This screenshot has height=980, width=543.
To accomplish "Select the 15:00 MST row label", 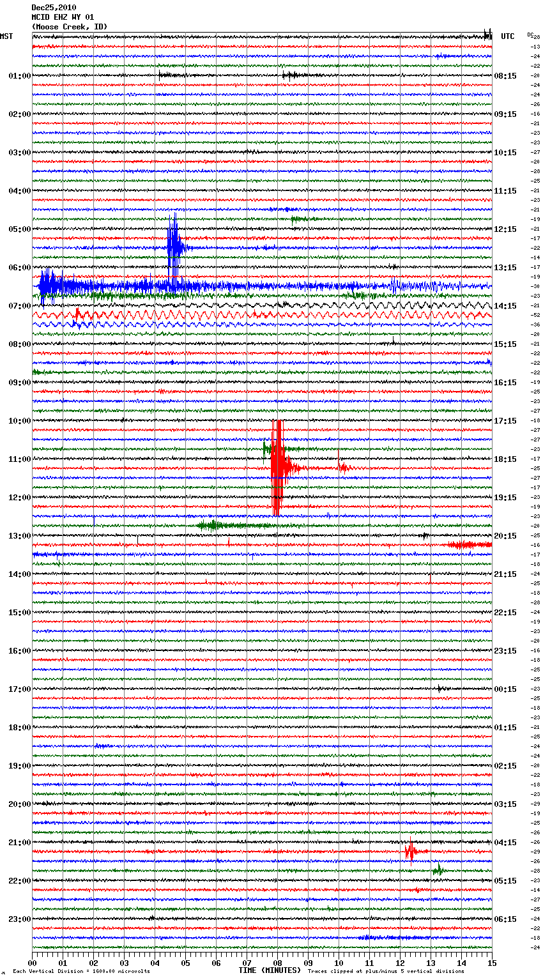I will pos(20,613).
